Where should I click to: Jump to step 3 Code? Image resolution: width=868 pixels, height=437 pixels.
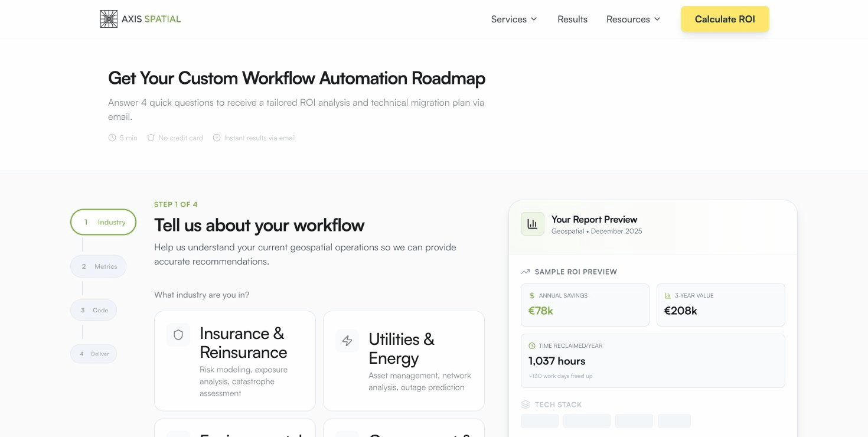pyautogui.click(x=94, y=310)
